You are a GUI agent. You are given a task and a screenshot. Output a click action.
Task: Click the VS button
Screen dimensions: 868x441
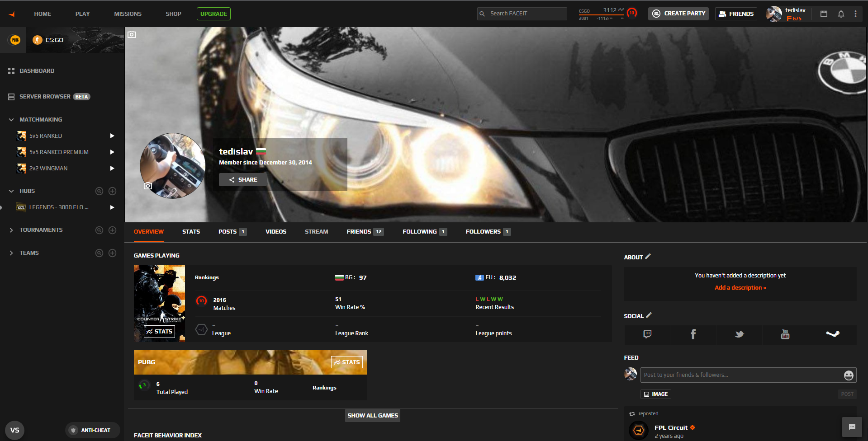[15, 430]
